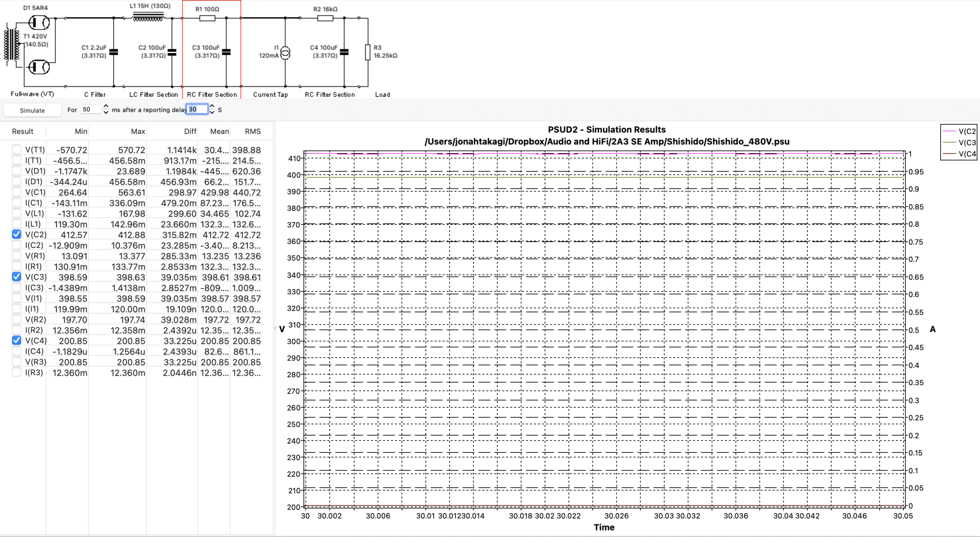Enable the I(R3) trace checkbox
980x537 pixels.
point(17,372)
